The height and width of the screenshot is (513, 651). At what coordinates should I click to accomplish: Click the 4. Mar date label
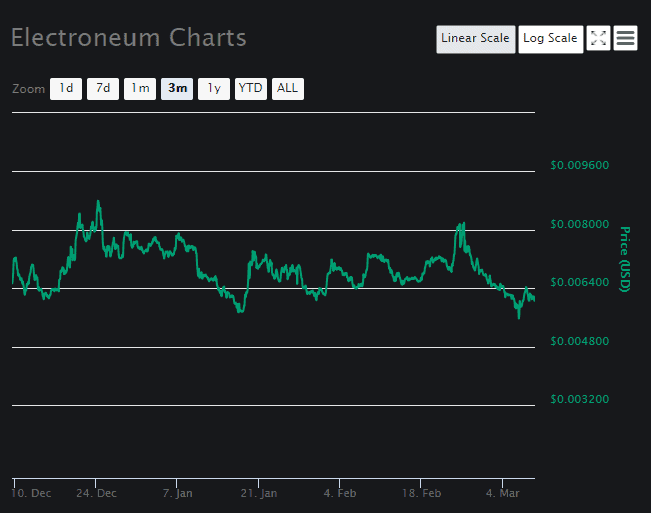(503, 493)
